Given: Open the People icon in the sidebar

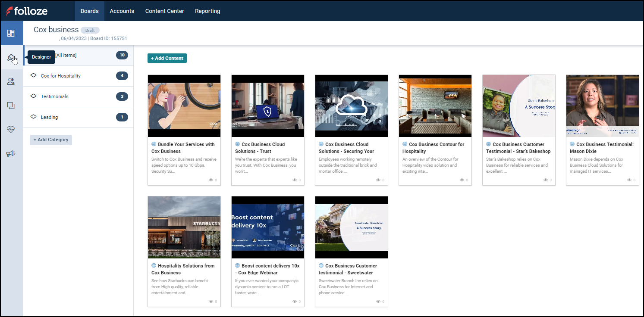Looking at the screenshot, I should pyautogui.click(x=12, y=81).
